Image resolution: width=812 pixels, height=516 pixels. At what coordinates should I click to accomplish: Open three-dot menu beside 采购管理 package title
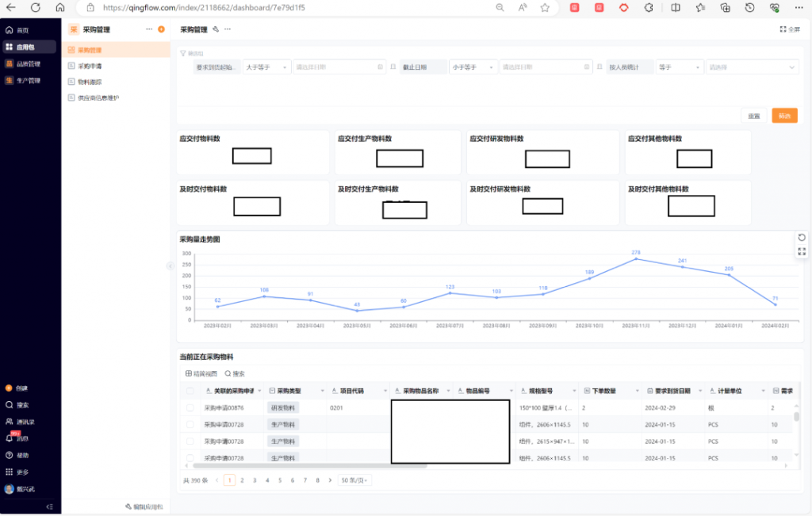pos(149,29)
